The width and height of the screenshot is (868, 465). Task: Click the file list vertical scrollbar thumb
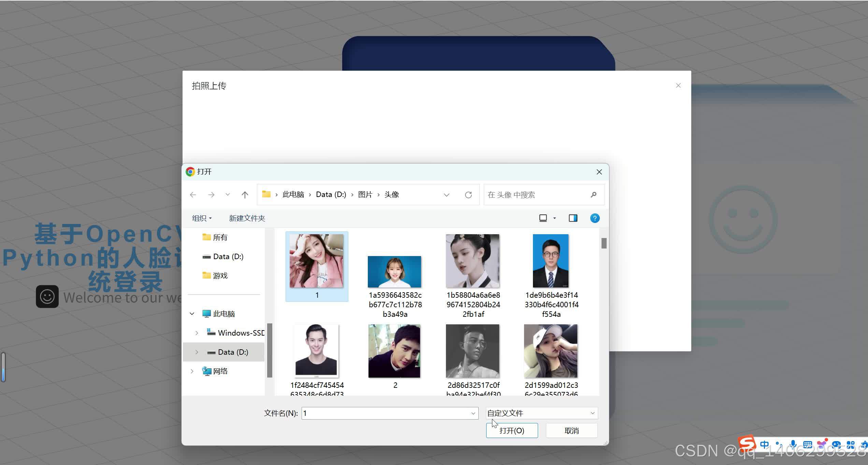(604, 243)
